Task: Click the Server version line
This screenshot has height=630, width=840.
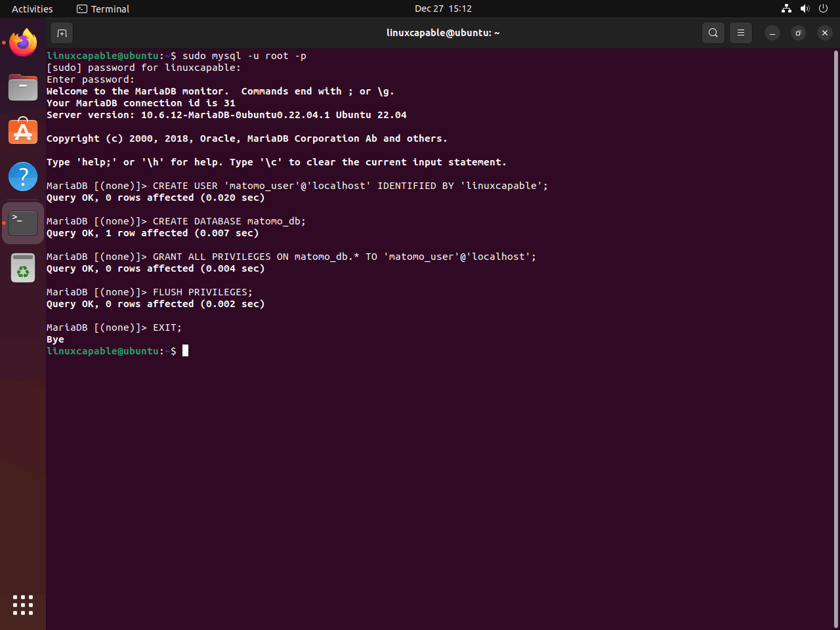Action: point(226,115)
